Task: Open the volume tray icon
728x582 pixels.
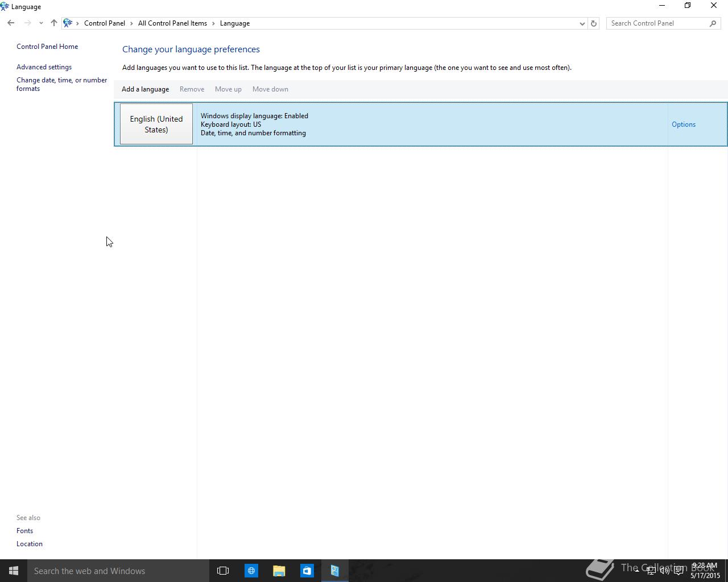Action: 664,571
